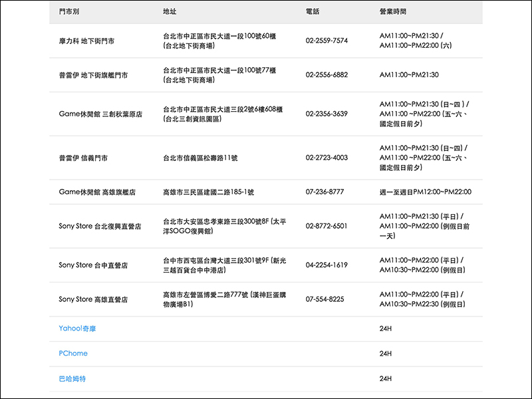Screen dimensions: 532x399
Task: Click the 營業時間 column header
Action: pyautogui.click(x=392, y=11)
